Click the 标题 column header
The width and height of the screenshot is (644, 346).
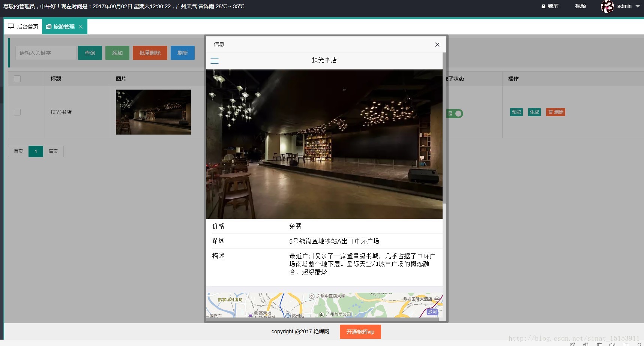(56, 79)
